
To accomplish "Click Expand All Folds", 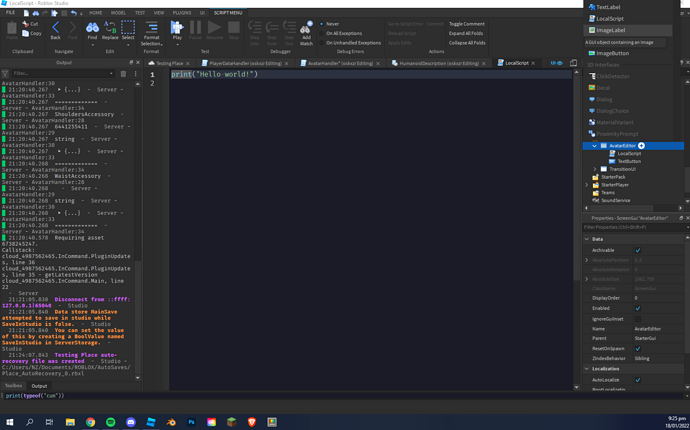I will (x=466, y=33).
